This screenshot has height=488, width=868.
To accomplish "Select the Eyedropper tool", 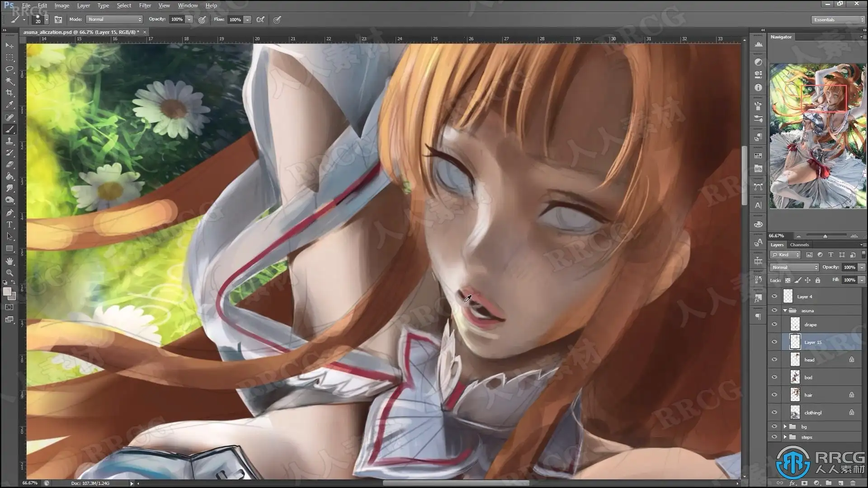I will [9, 105].
